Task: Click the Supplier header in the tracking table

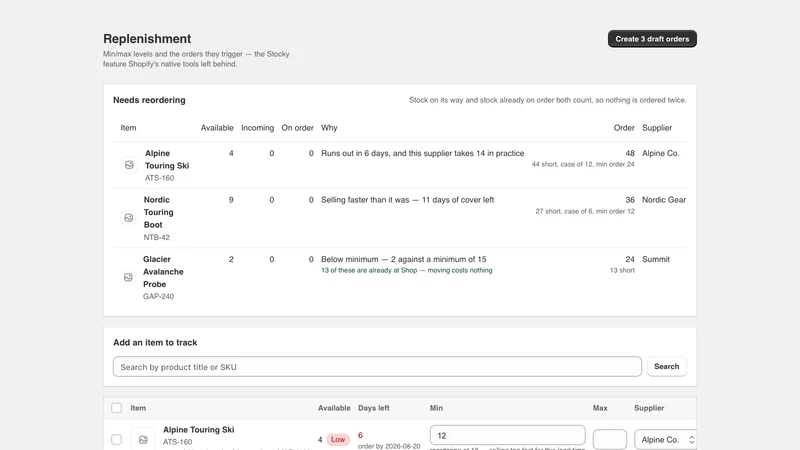Action: tap(649, 408)
